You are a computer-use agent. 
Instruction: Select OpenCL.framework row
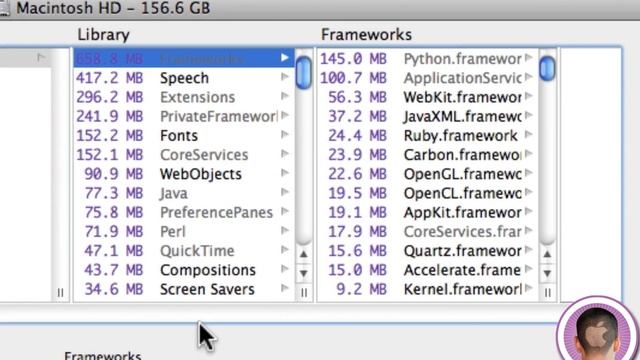pos(428,193)
